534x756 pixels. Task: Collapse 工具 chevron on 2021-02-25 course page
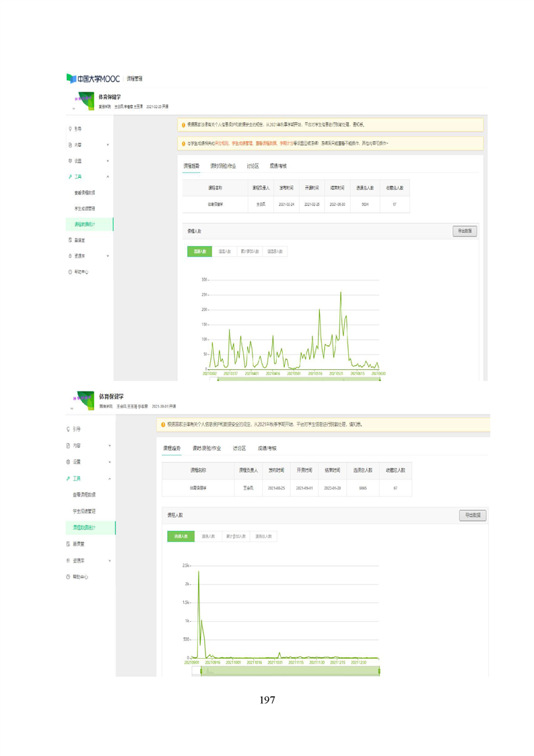click(x=108, y=177)
